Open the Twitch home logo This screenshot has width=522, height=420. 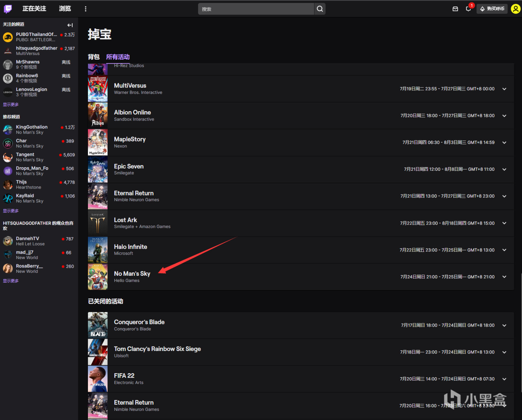(8, 9)
